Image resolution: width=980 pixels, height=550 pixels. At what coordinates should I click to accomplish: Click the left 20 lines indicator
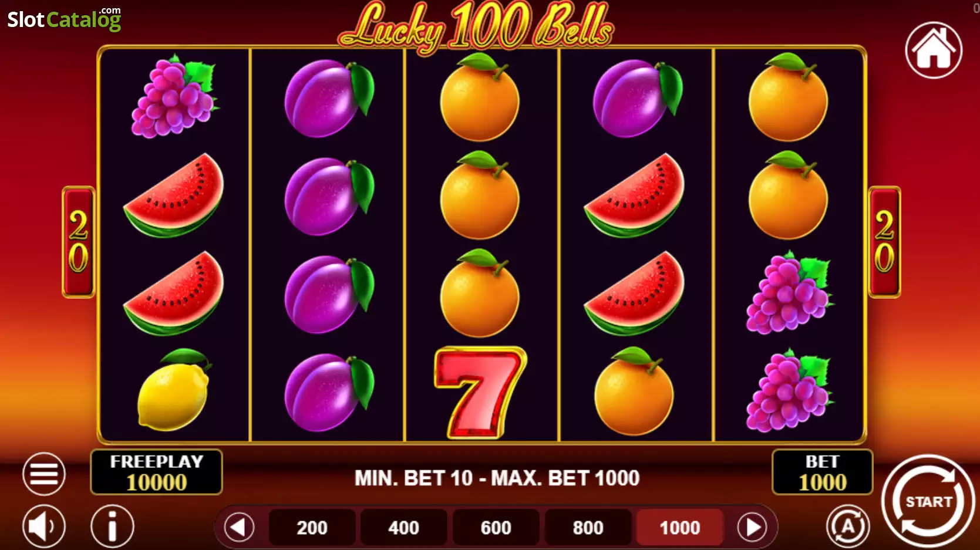[78, 242]
